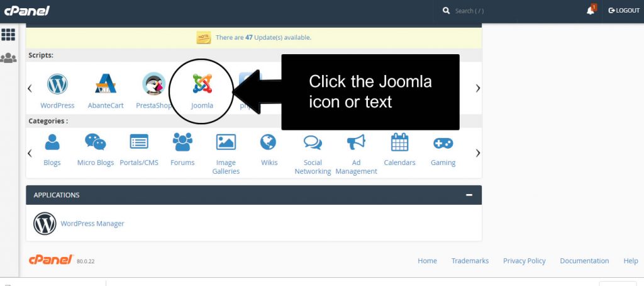The height and width of the screenshot is (286, 644).
Task: Click the Portals/CMS label
Action: click(x=139, y=163)
